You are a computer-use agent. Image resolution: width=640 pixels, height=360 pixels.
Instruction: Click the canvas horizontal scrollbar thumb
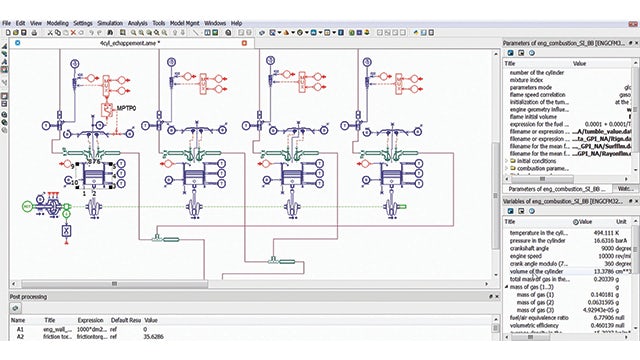pos(114,284)
